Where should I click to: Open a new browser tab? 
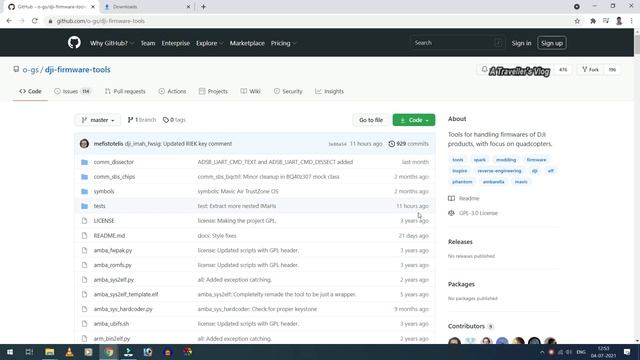tap(203, 7)
